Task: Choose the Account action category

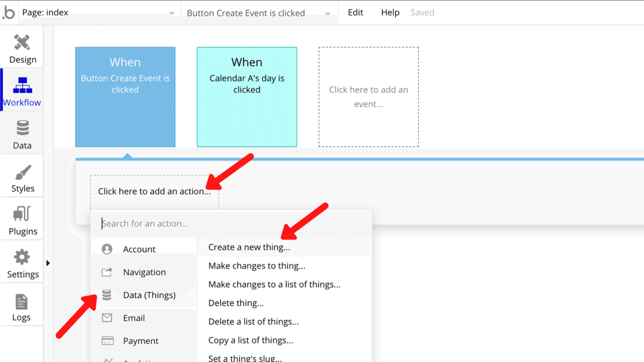Action: point(144,249)
